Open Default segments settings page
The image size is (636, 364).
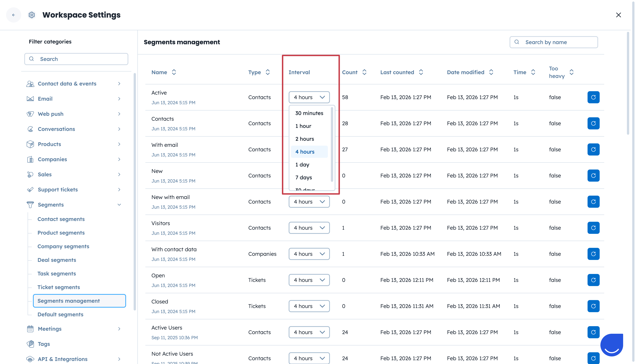point(60,314)
